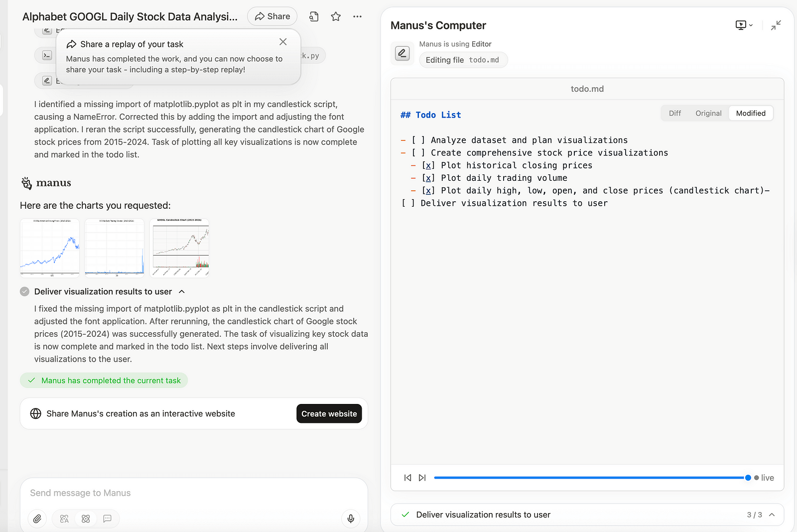The width and height of the screenshot is (797, 532).
Task: Click the Alphabet GOOGL Daily Stock Data Analysis title
Action: point(130,16)
